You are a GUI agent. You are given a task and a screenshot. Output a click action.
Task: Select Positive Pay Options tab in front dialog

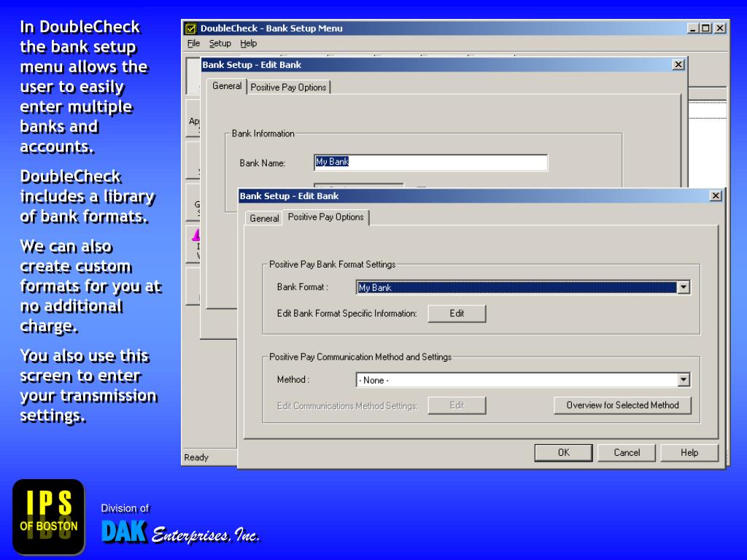pyautogui.click(x=326, y=217)
